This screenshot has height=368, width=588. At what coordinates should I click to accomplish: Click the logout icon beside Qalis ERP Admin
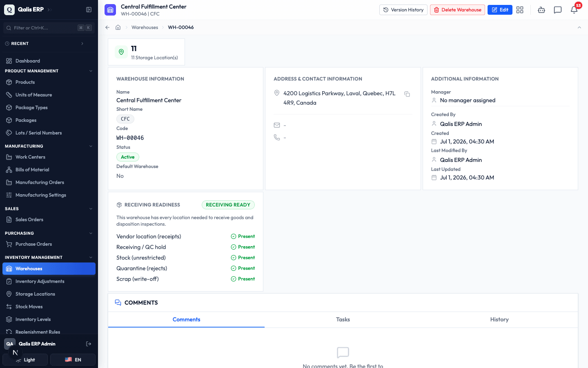click(x=89, y=344)
